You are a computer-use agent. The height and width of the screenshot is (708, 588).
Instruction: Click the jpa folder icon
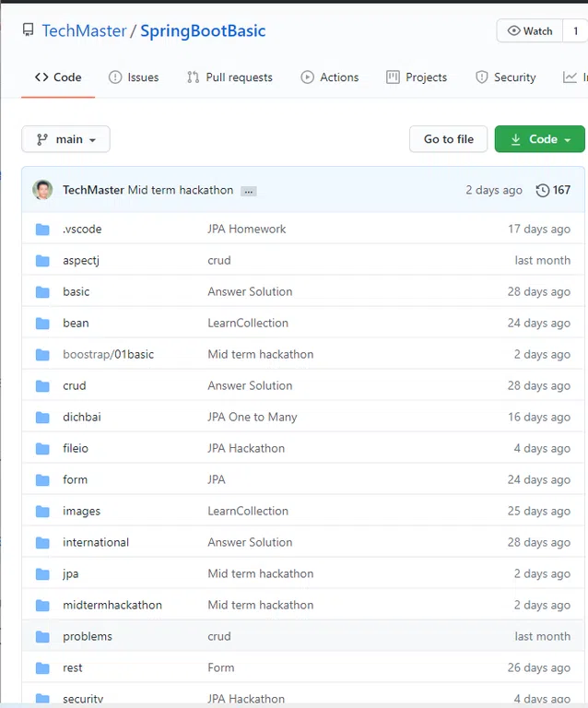click(x=42, y=574)
